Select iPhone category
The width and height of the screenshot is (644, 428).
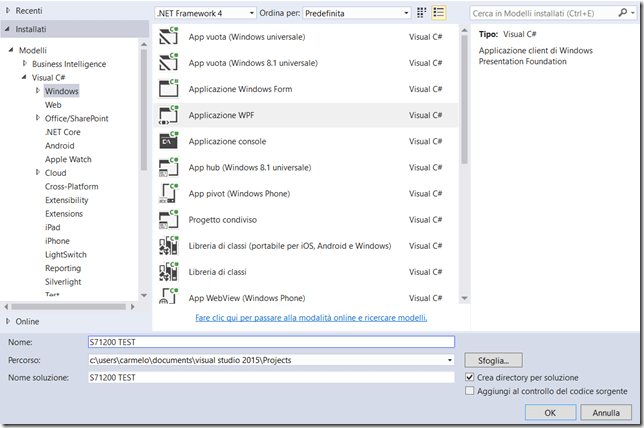point(57,241)
